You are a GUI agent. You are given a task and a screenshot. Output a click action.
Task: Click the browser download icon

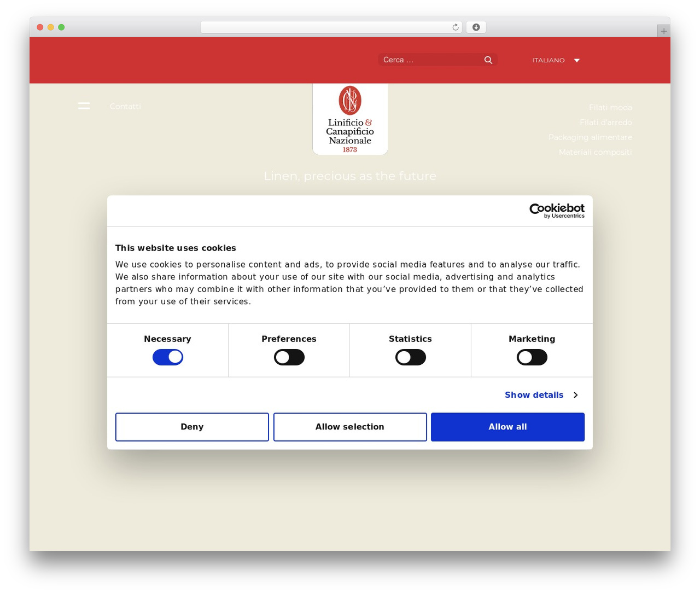pos(476,27)
